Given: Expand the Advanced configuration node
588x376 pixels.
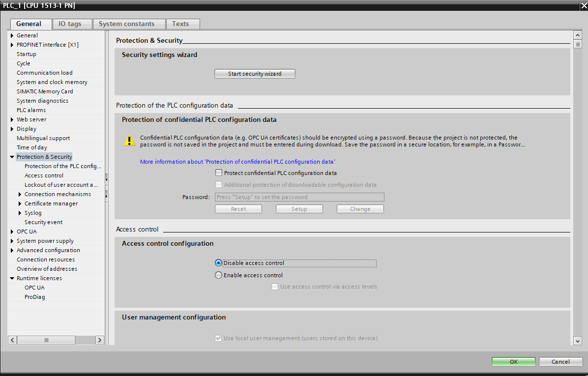Looking at the screenshot, I should coord(12,250).
